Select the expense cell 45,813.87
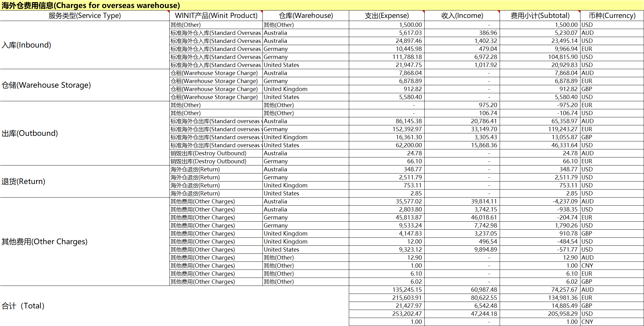This screenshot has width=644, height=326. pyautogui.click(x=387, y=217)
